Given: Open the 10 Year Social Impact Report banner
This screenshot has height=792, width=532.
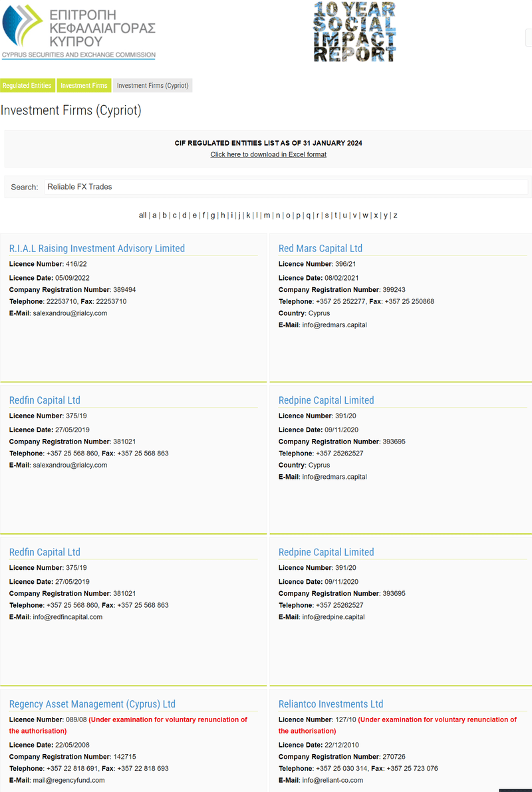Looking at the screenshot, I should coord(354,32).
